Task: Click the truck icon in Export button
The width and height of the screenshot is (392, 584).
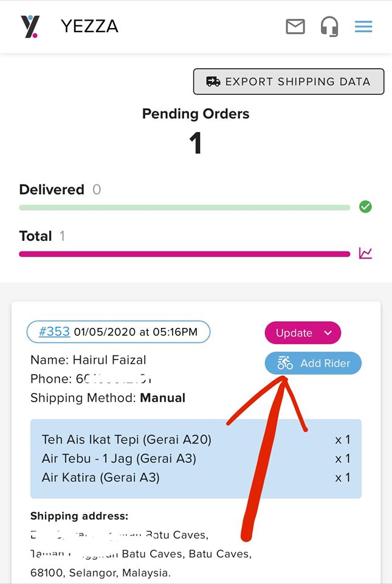Action: pos(213,82)
